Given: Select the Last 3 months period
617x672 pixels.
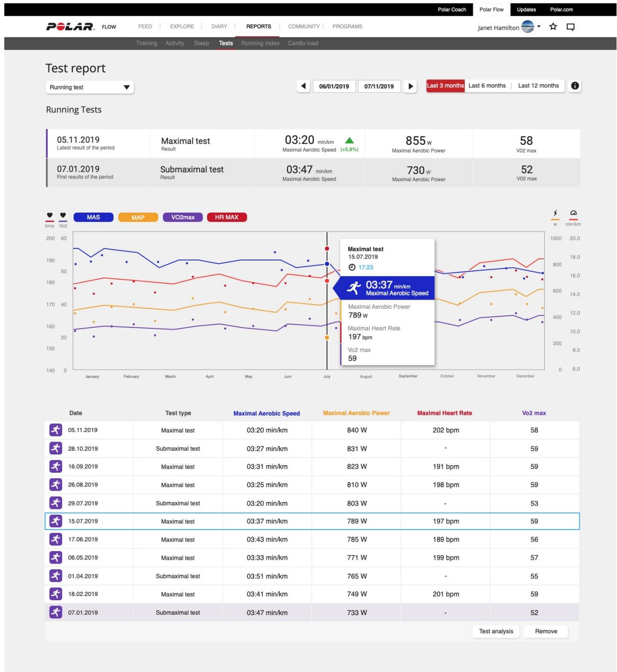Looking at the screenshot, I should pos(445,86).
